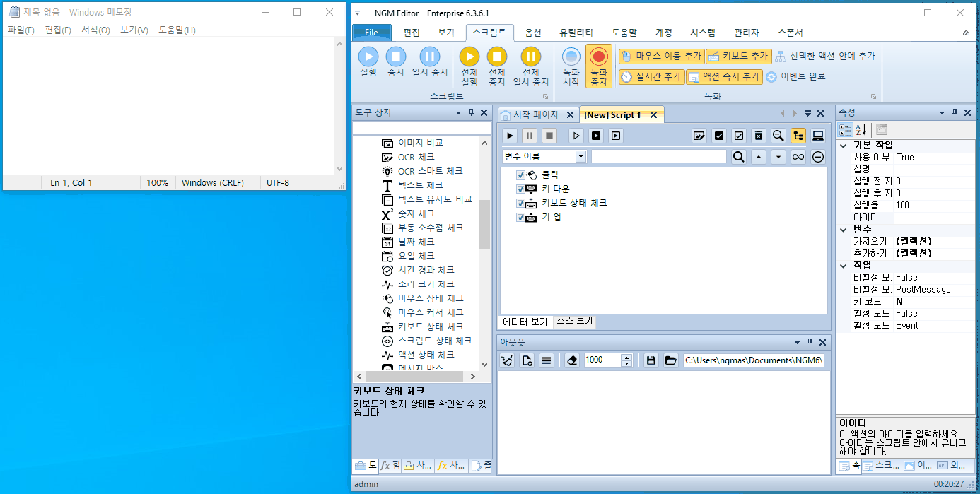This screenshot has height=494, width=980.
Task: Collapse 변수 property group
Action: [843, 230]
